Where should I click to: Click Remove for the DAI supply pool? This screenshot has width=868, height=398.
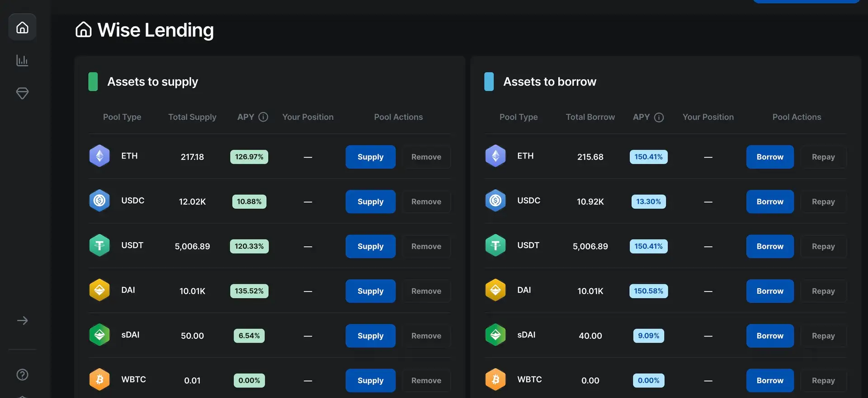[426, 291]
